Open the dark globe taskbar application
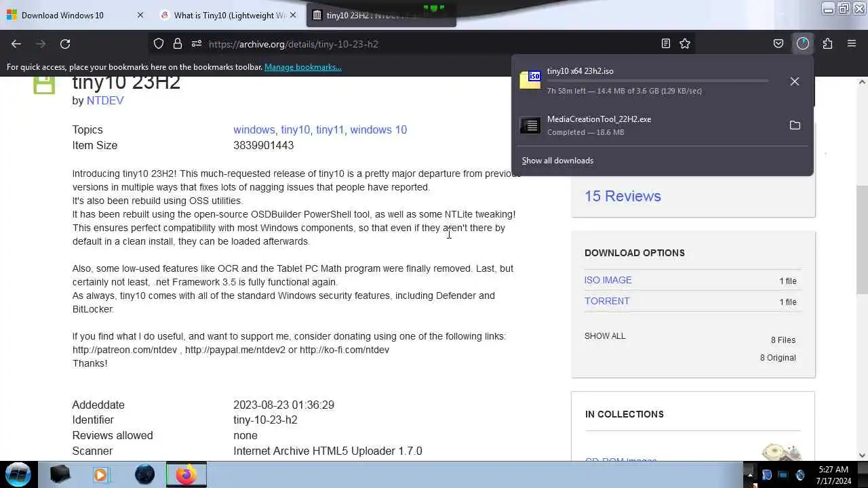The width and height of the screenshot is (868, 488). [x=144, y=474]
